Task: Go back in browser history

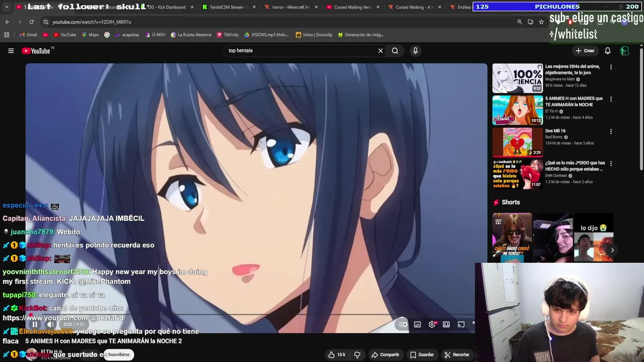Action: click(x=7, y=22)
